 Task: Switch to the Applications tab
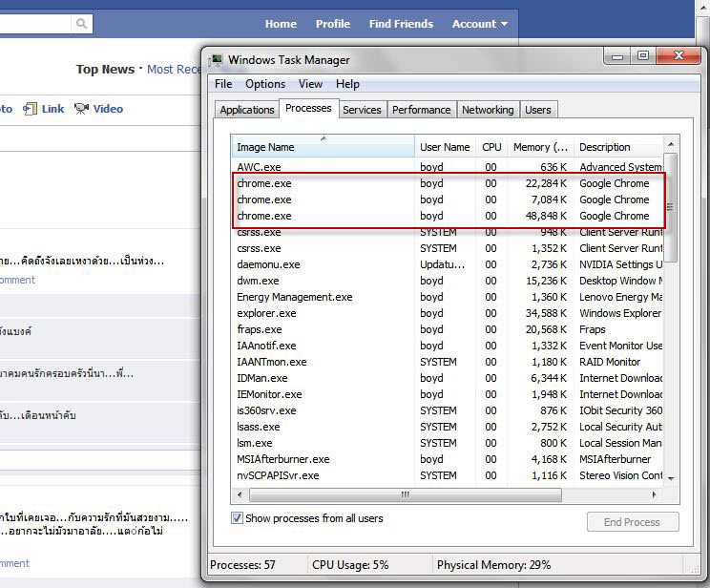(x=247, y=110)
